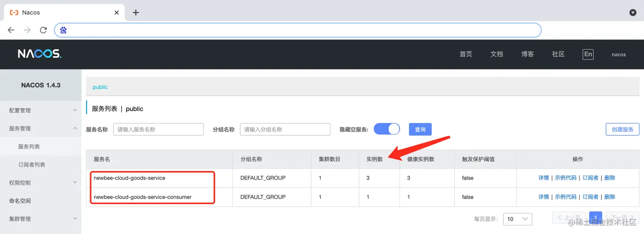This screenshot has height=234, width=644.
Task: Click the 上一页 previous page button
Action: [x=569, y=218]
